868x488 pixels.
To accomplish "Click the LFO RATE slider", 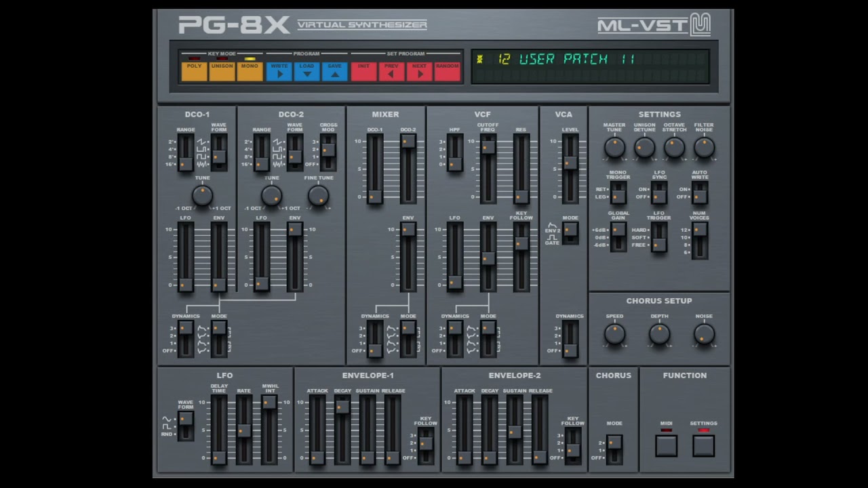I will coord(243,430).
